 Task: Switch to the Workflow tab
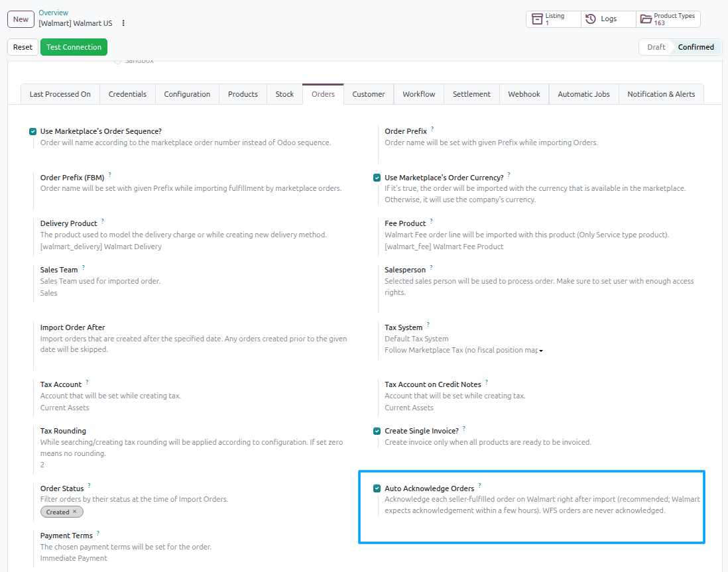(419, 94)
